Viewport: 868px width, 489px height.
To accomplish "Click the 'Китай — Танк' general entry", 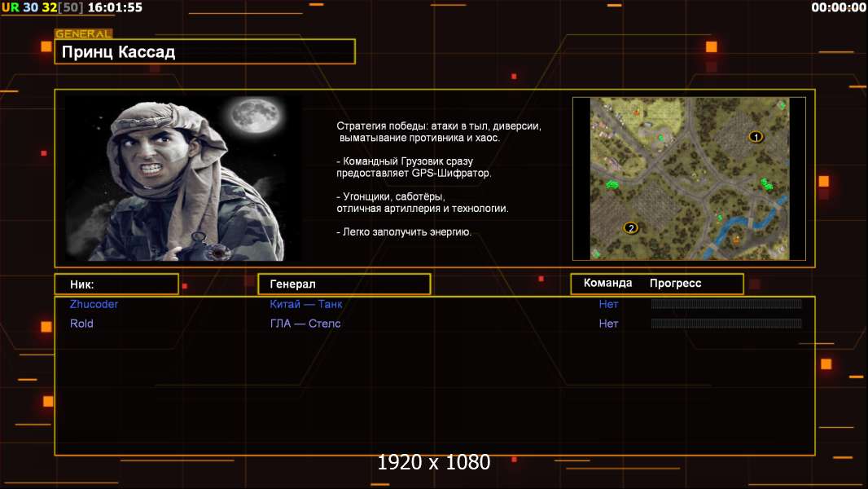I will tap(306, 304).
